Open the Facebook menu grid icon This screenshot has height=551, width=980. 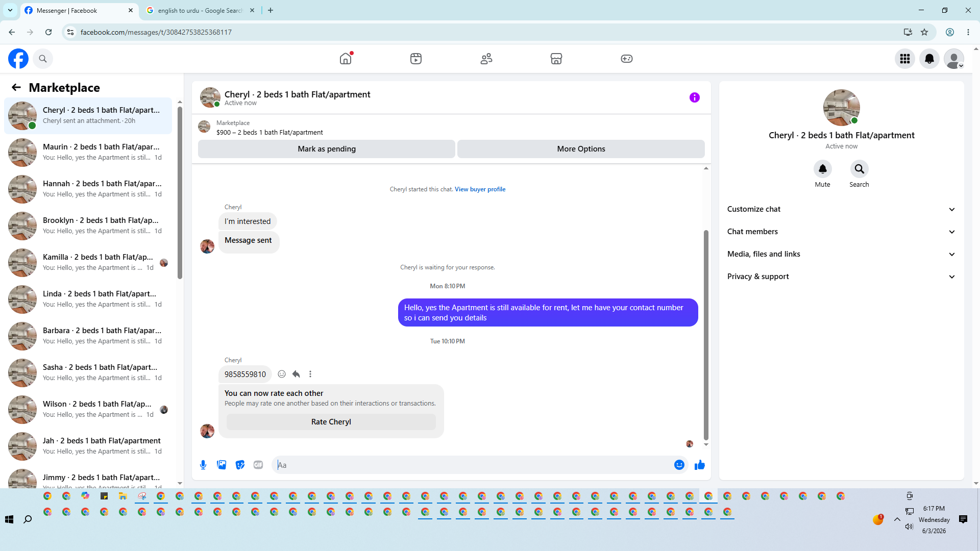[x=905, y=59]
